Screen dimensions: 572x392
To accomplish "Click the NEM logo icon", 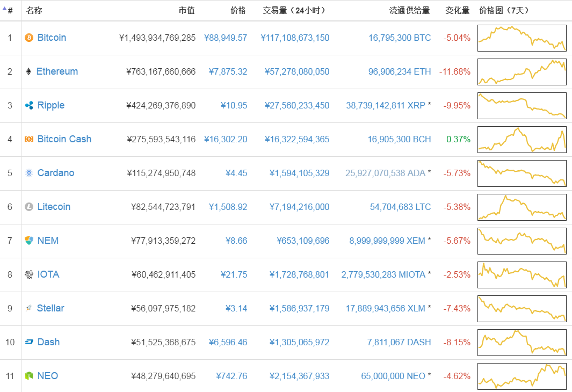I will 29,241.
